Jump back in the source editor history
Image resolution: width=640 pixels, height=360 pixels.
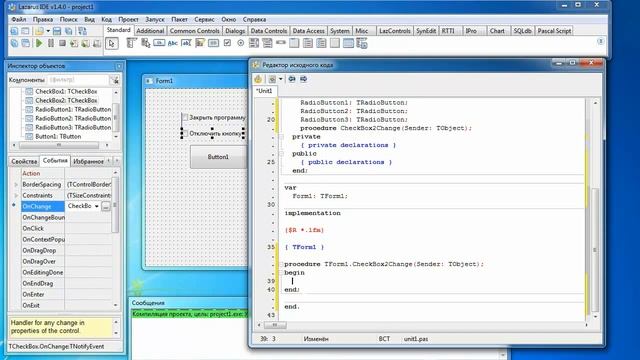coord(292,79)
